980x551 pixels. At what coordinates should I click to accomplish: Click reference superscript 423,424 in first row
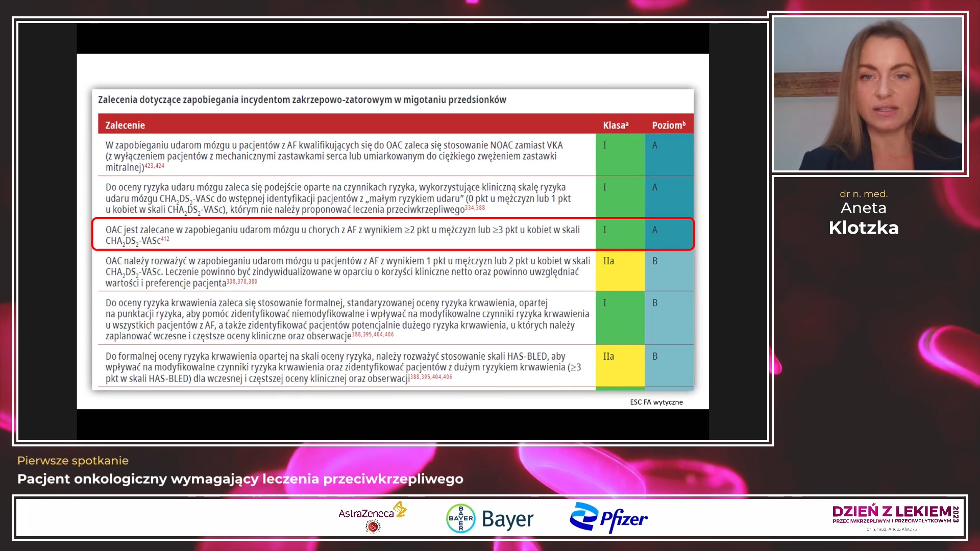154,166
